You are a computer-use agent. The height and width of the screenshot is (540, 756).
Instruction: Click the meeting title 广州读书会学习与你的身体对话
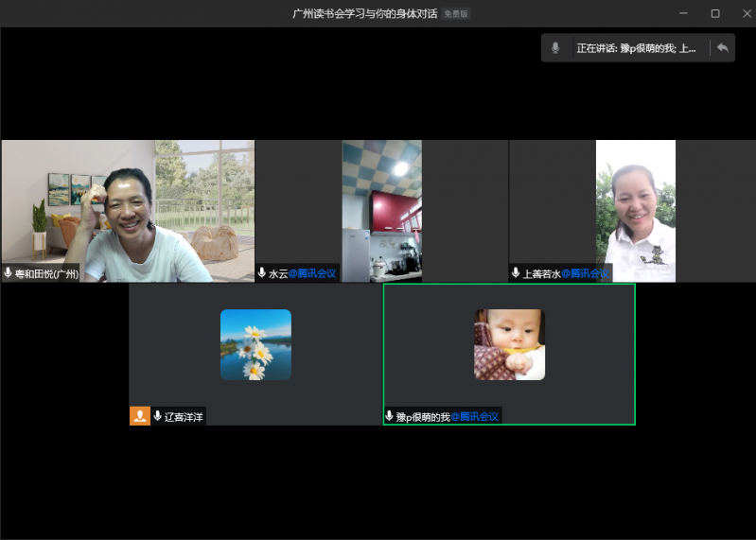point(364,14)
